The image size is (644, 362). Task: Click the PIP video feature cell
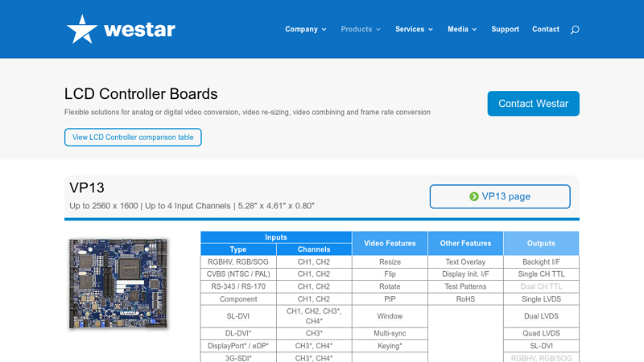[390, 298]
